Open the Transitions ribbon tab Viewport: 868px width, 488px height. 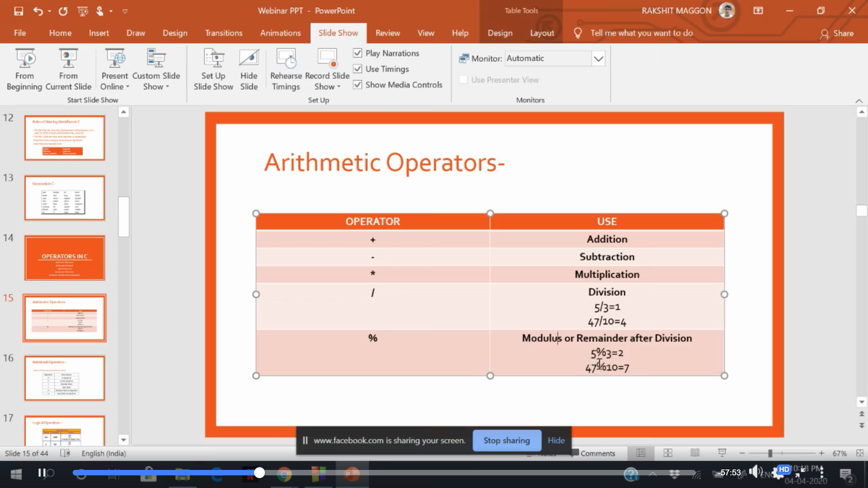(224, 33)
